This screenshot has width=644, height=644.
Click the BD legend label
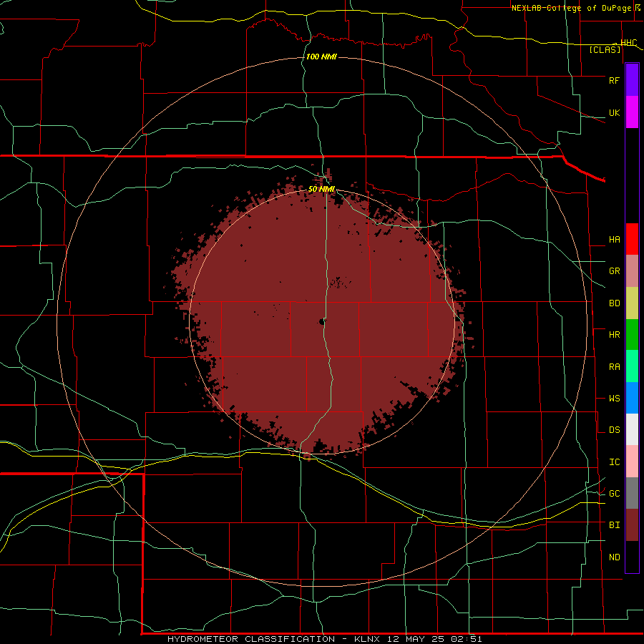(614, 303)
